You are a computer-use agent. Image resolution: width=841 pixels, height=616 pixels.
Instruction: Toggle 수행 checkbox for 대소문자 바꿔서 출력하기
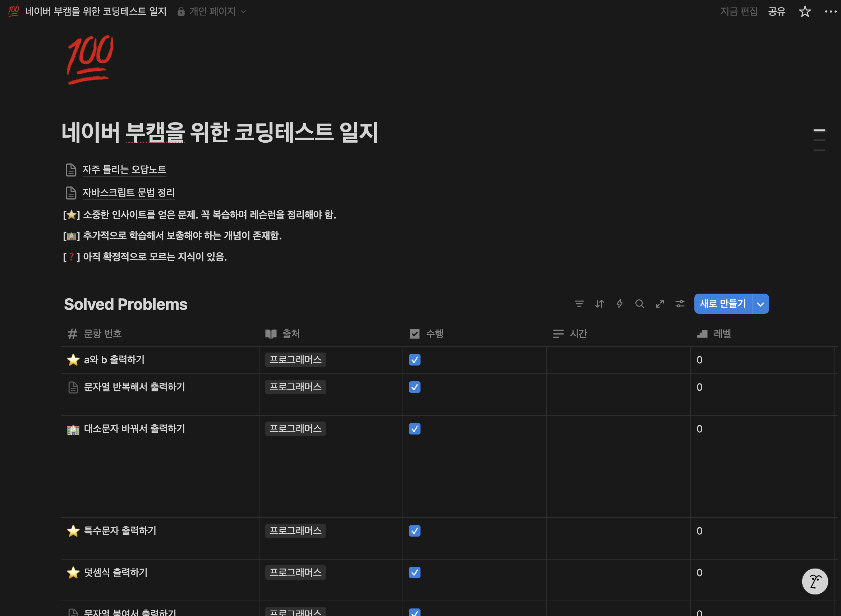(x=414, y=429)
